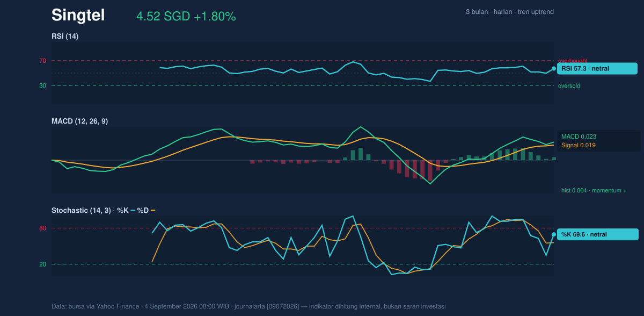Click the hist 0.004 momentum + label
This screenshot has width=644, height=316.
[594, 190]
